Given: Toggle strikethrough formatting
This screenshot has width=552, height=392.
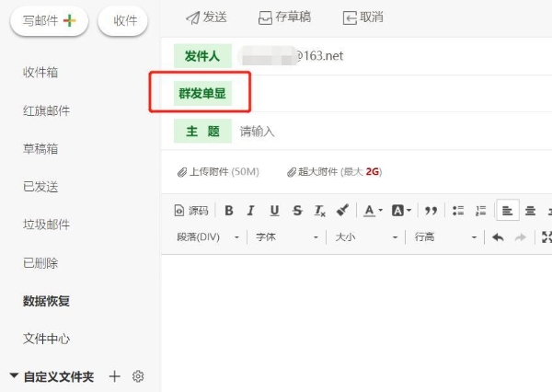Looking at the screenshot, I should click(x=297, y=211).
